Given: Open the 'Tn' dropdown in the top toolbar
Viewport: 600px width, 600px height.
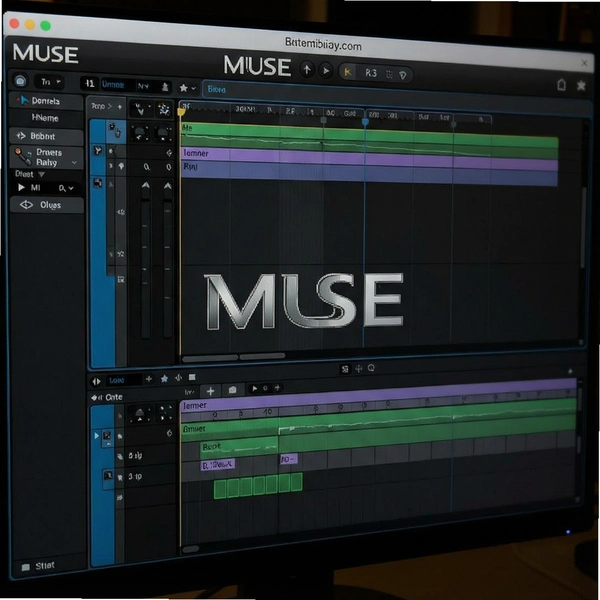Looking at the screenshot, I should [50, 82].
